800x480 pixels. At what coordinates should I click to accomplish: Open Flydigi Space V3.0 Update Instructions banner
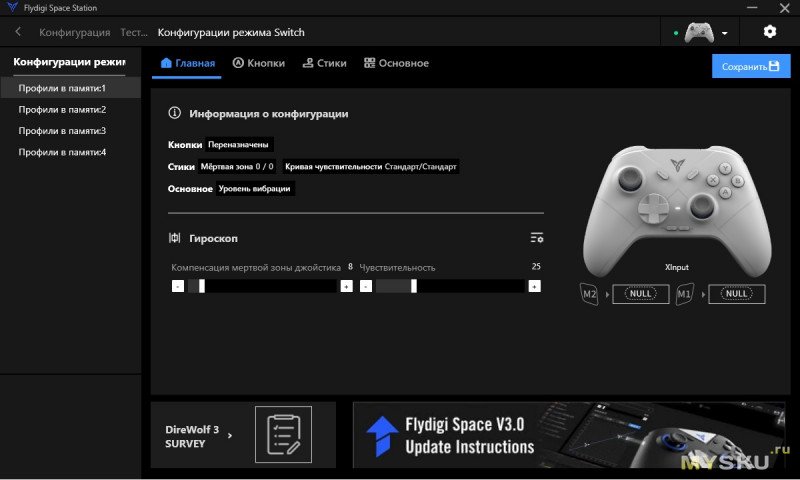point(568,435)
